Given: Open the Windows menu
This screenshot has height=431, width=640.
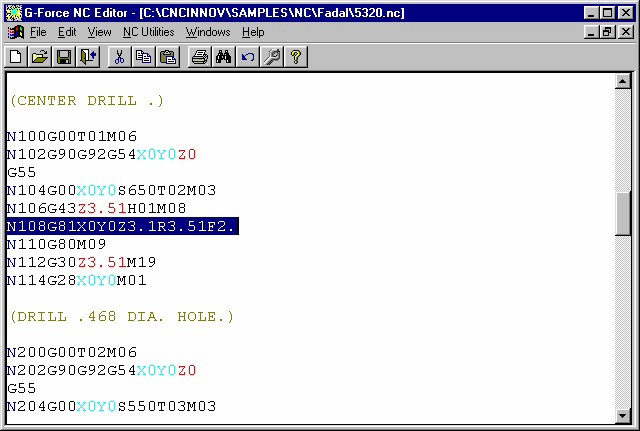Looking at the screenshot, I should coord(208,32).
